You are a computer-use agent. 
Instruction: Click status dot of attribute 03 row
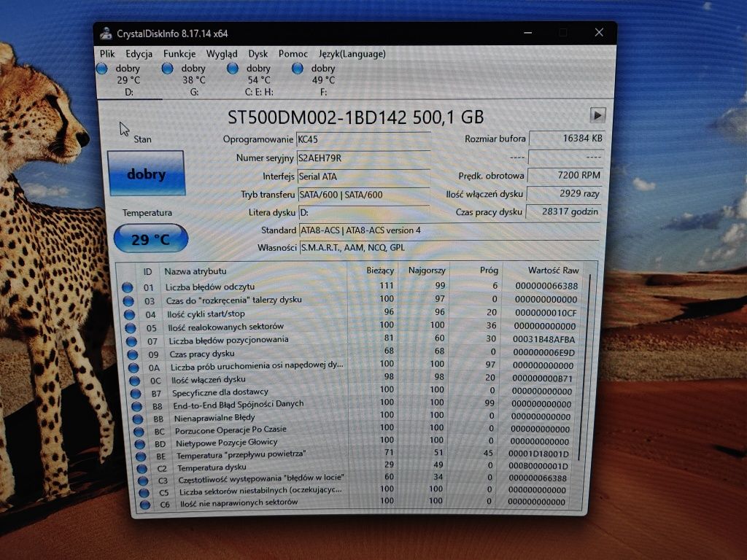(128, 301)
